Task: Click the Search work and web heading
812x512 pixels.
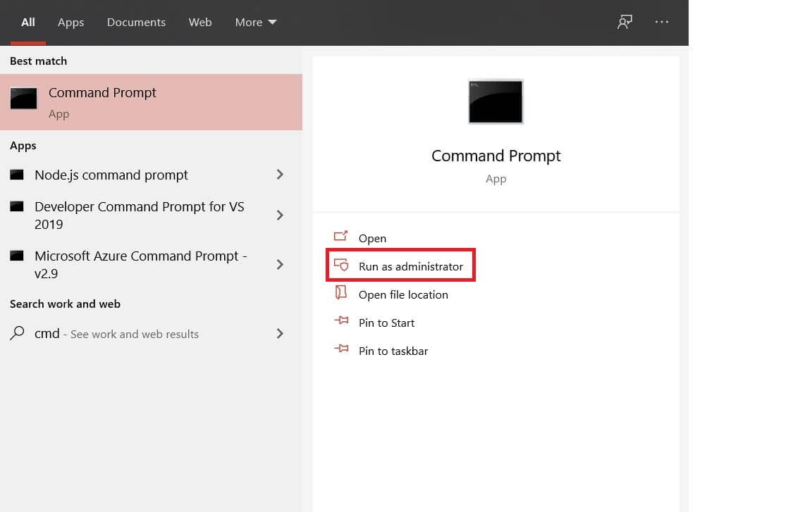Action: [66, 304]
